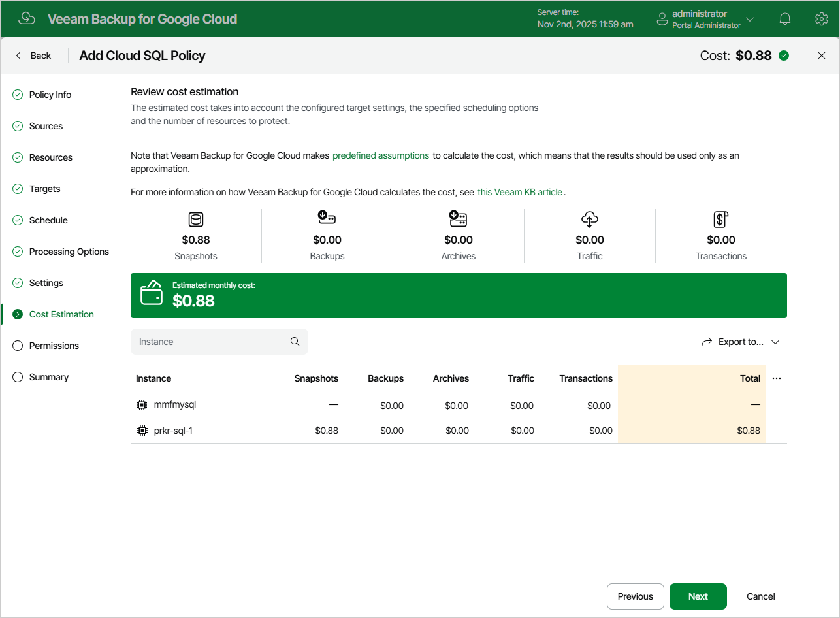The width and height of the screenshot is (840, 618).
Task: Click Permissions empty step circle
Action: [x=18, y=346]
